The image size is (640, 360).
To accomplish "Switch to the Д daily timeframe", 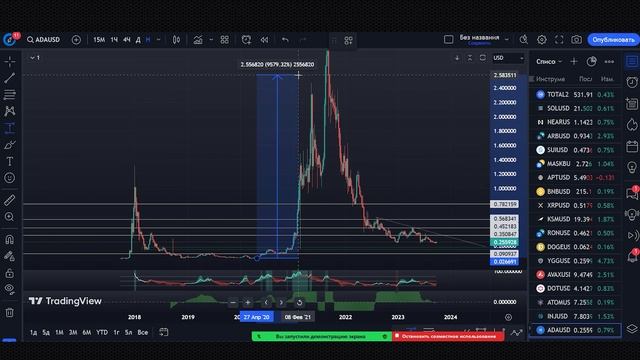I will click(x=138, y=40).
